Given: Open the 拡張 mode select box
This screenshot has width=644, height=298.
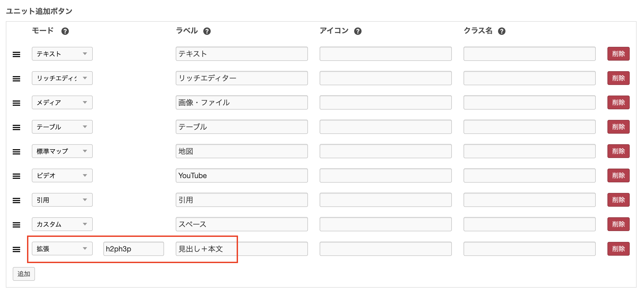Looking at the screenshot, I should [x=62, y=249].
